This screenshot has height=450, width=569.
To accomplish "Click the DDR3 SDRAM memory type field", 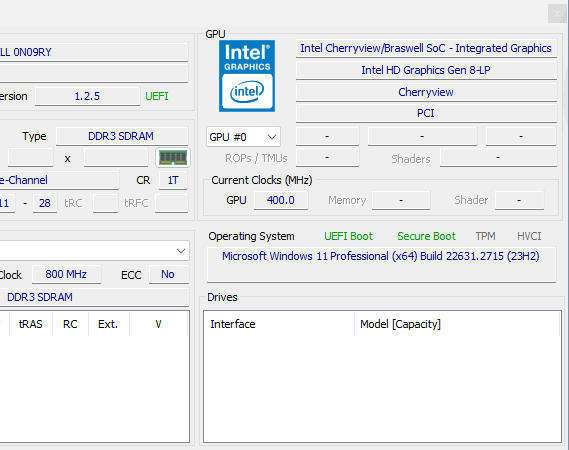I will coord(122,136).
